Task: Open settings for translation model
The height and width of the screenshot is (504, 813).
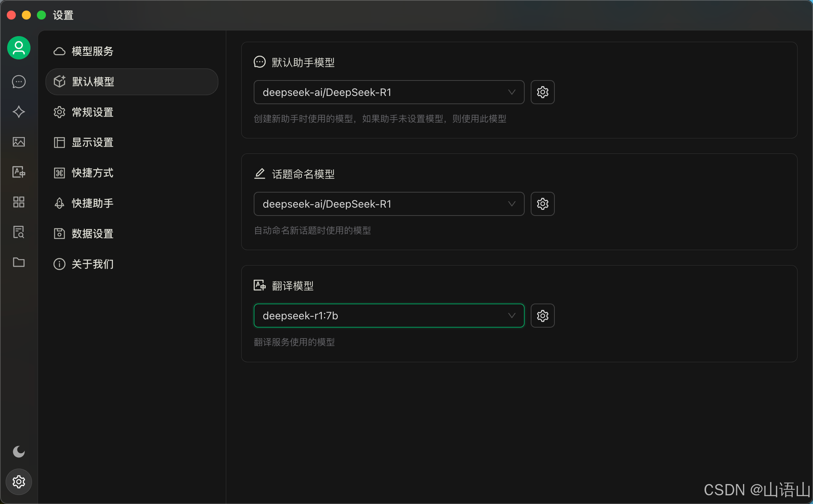Action: [x=542, y=316]
